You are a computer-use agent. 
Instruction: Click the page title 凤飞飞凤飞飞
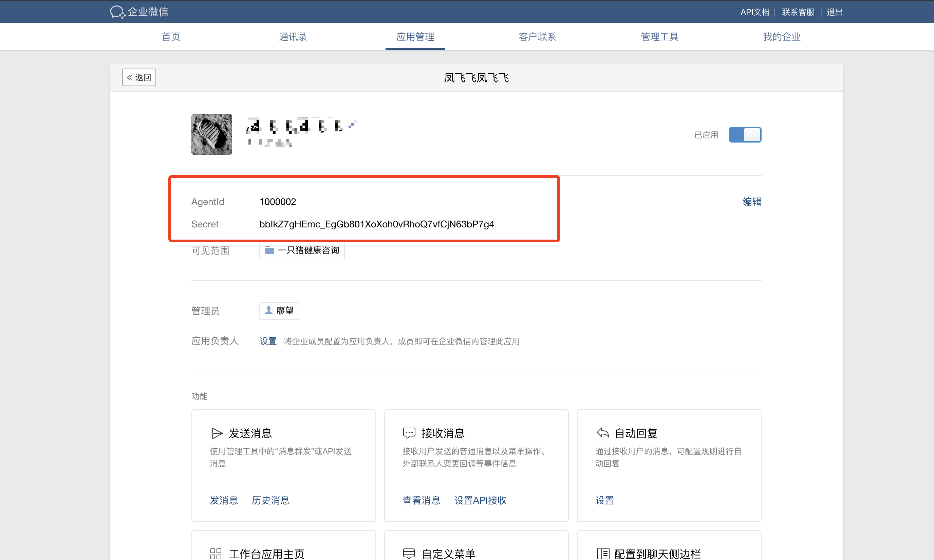(x=476, y=78)
